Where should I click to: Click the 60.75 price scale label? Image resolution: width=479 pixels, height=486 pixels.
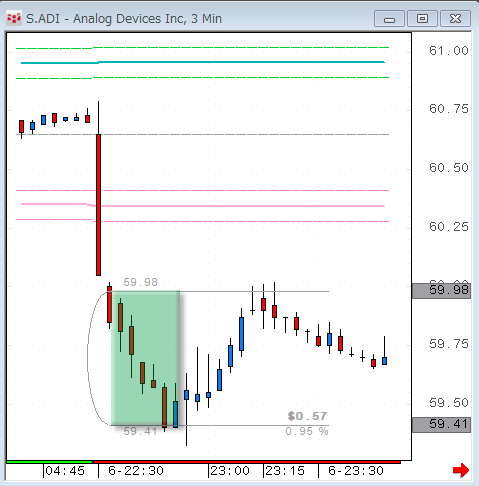(x=449, y=109)
